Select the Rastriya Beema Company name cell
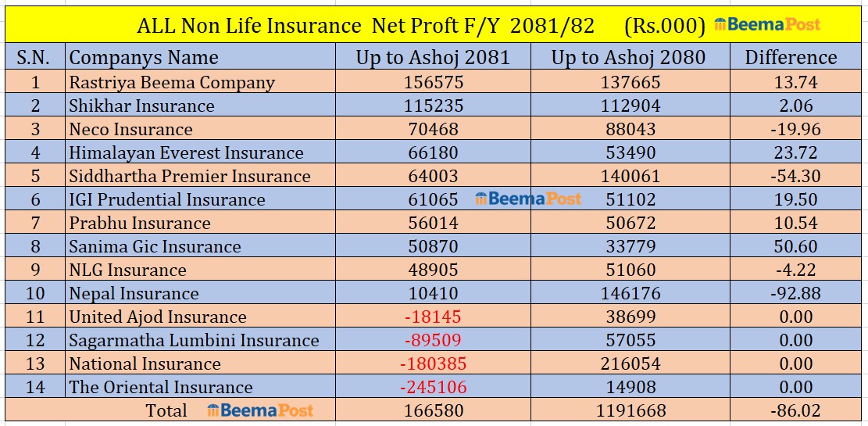 tap(172, 82)
